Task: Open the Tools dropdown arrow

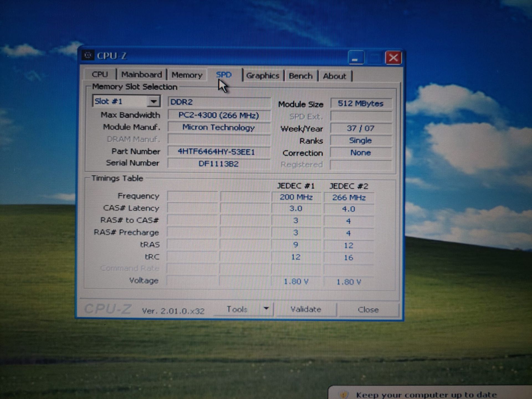Action: click(x=266, y=309)
